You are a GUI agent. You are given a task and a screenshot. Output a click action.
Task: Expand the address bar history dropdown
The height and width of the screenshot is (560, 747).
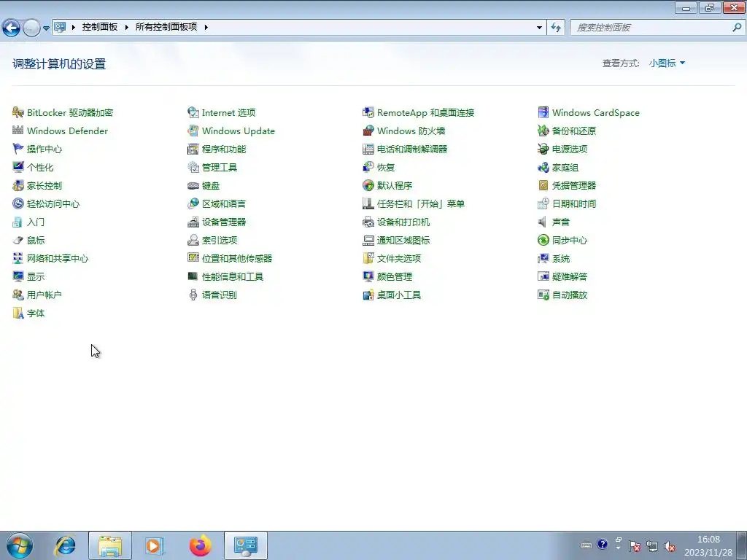tap(539, 28)
